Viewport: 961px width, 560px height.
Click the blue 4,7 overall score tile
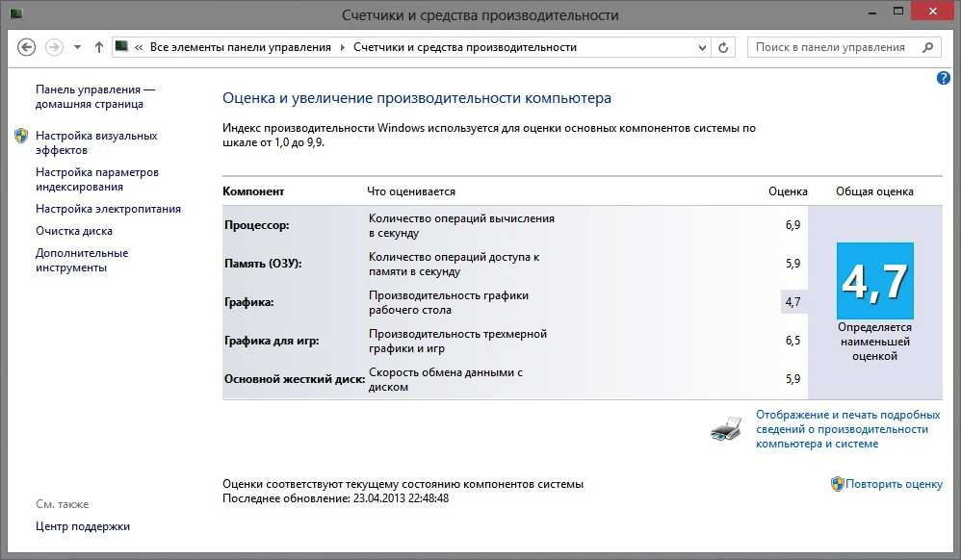(874, 281)
